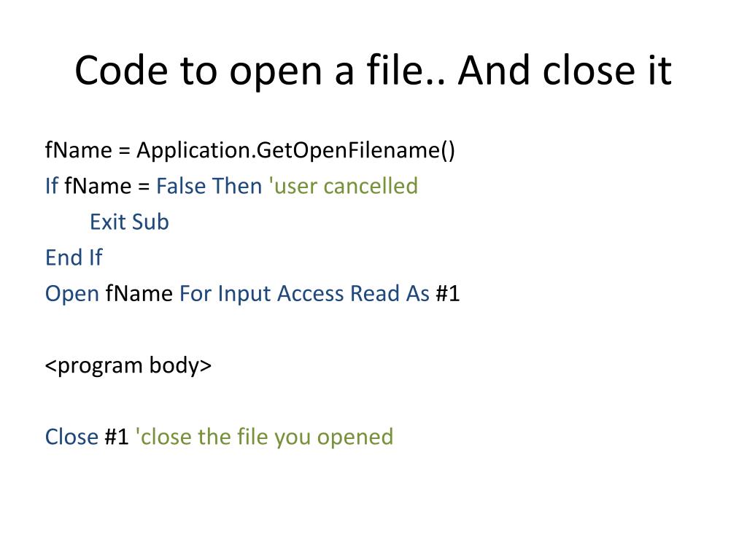
Task: Click the word 'Application' in first line
Action: pos(193,151)
